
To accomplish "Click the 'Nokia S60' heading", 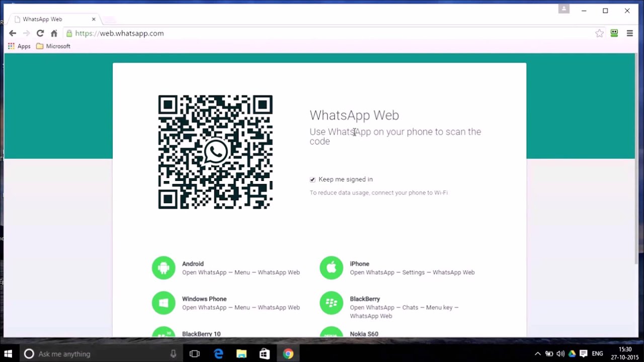I will [364, 334].
